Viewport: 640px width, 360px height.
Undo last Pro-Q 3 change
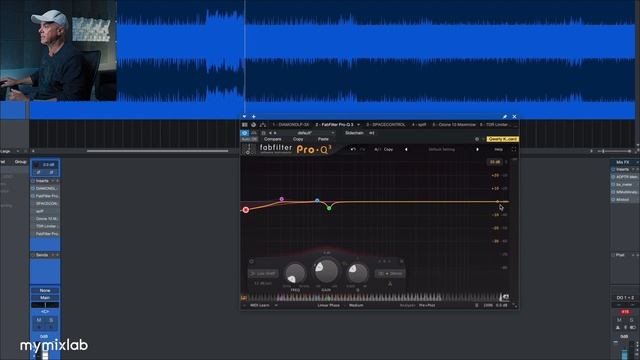[x=353, y=149]
